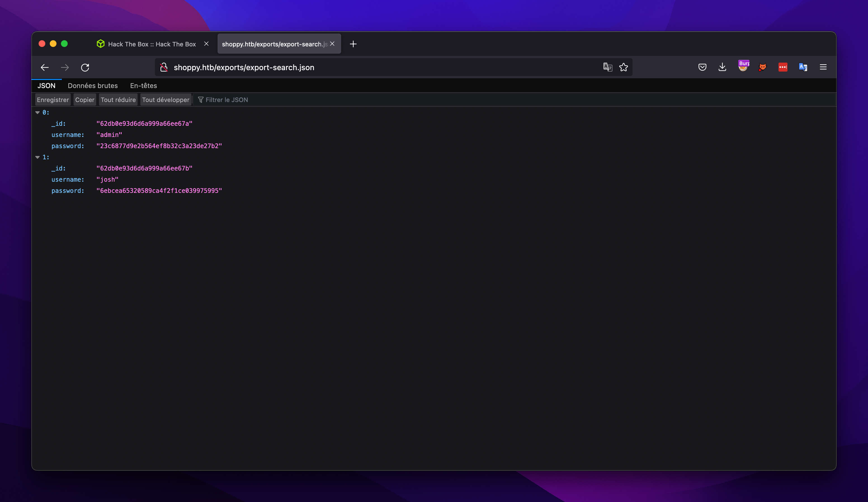The height and width of the screenshot is (502, 868).
Task: Select the shoppy.htb export-search tab
Action: [x=279, y=44]
